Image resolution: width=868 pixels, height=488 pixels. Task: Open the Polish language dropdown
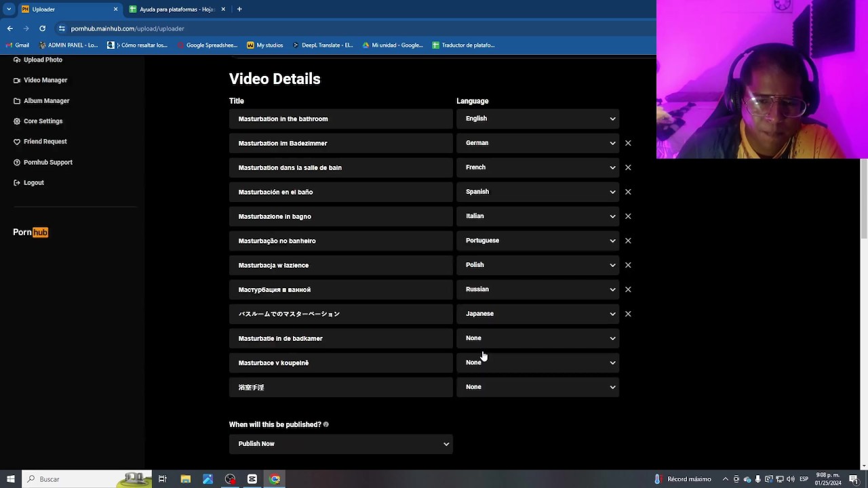(x=538, y=265)
